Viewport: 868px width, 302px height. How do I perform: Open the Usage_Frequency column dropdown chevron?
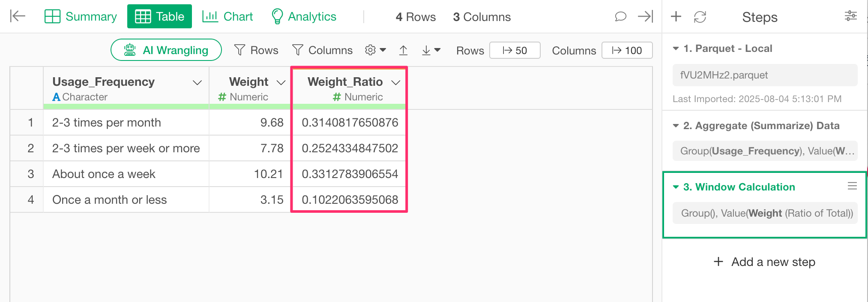197,82
